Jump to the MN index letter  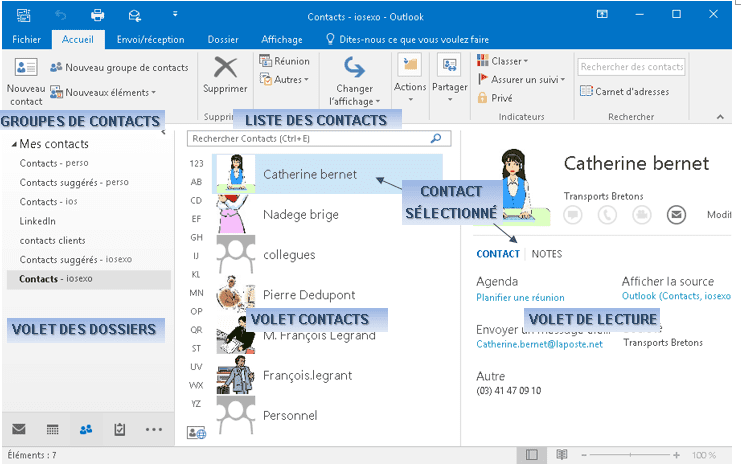(x=197, y=293)
